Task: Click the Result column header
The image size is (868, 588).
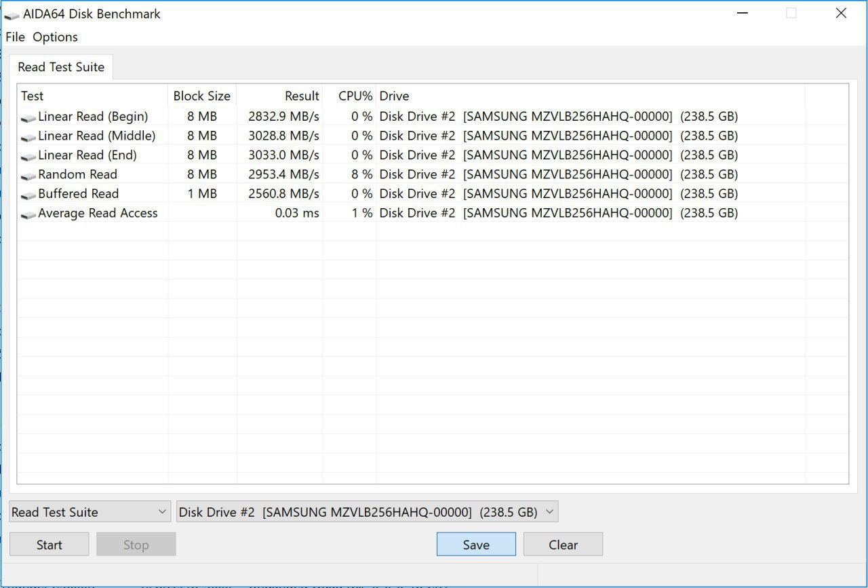Action: coord(279,96)
